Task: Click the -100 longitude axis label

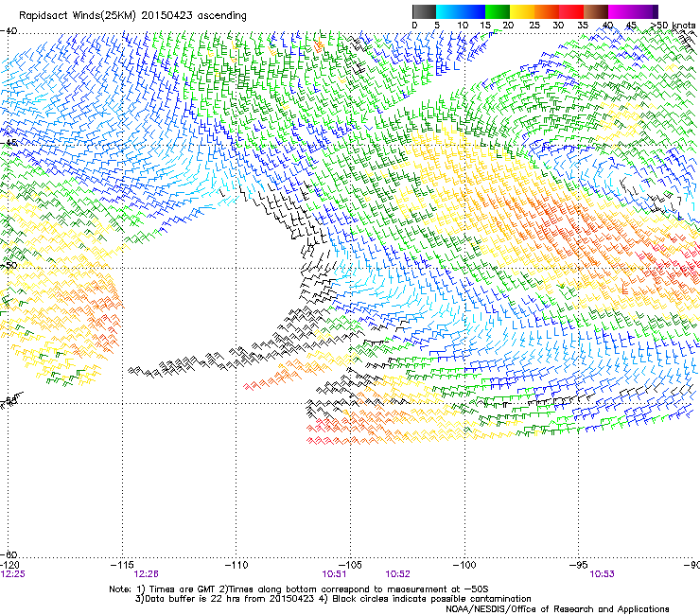Action: tap(464, 566)
